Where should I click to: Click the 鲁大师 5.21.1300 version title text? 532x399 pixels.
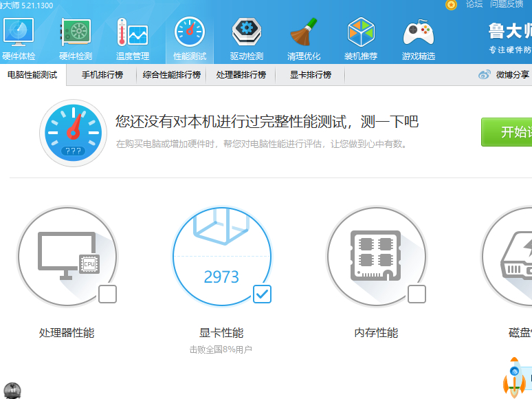[x=27, y=6]
